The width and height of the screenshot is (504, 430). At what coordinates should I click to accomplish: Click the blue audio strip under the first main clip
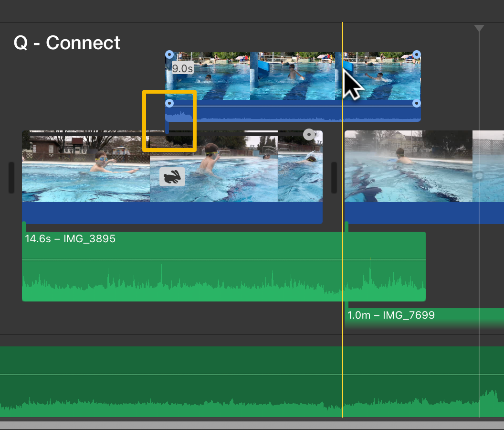[x=172, y=213]
